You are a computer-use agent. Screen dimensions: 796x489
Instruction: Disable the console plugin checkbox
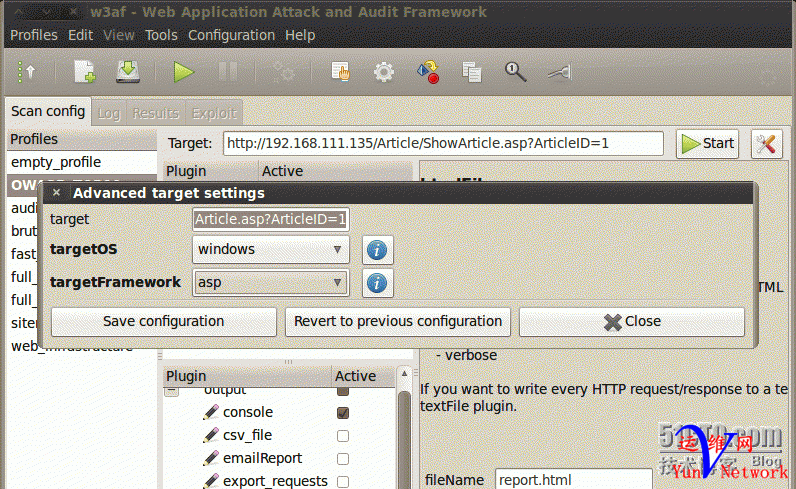click(343, 413)
